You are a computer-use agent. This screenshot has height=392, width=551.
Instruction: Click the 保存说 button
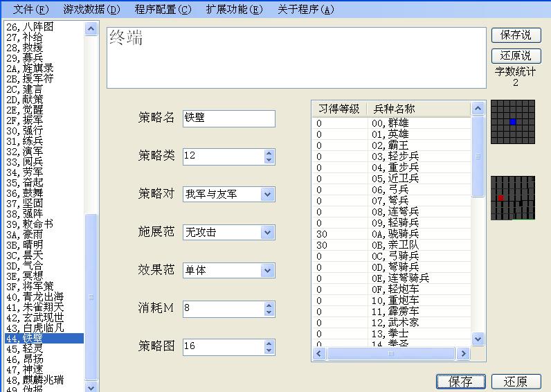tap(516, 35)
